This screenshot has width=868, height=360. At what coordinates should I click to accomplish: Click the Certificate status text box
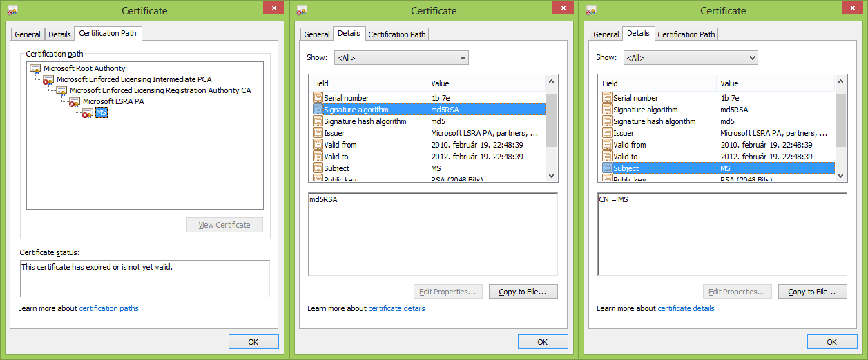145,278
